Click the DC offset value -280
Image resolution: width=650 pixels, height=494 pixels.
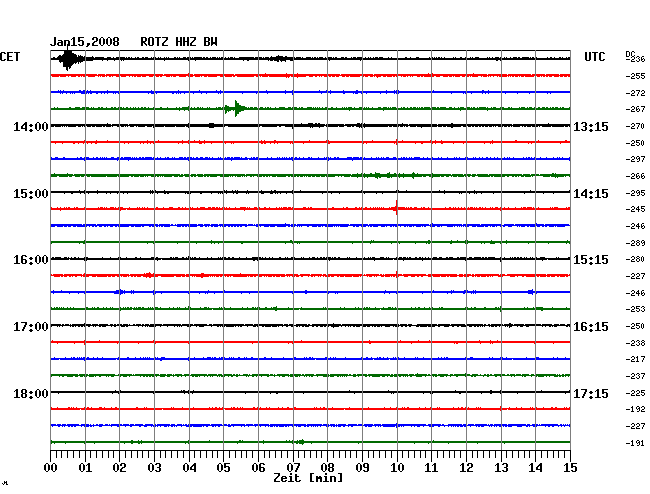pos(635,259)
